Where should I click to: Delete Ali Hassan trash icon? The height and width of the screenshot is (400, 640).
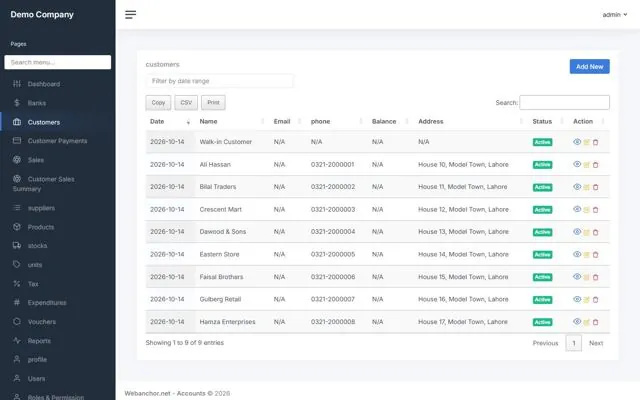click(x=596, y=165)
